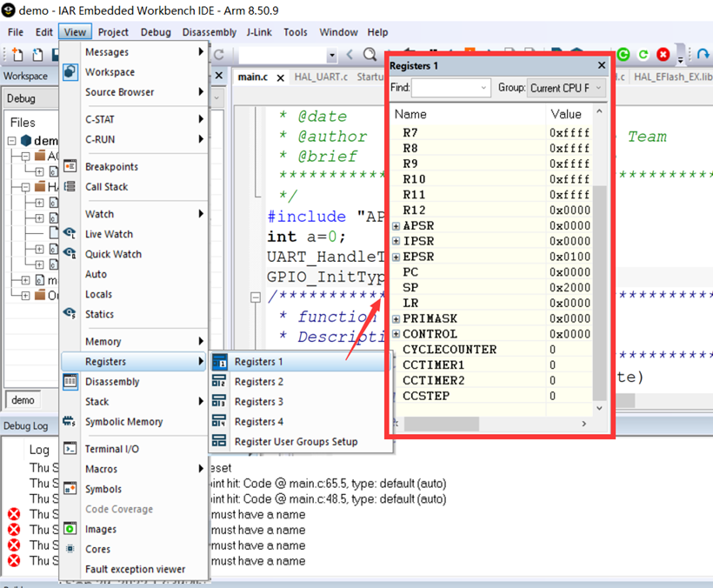The image size is (713, 588).
Task: Expand the APSR register
Action: click(x=396, y=226)
